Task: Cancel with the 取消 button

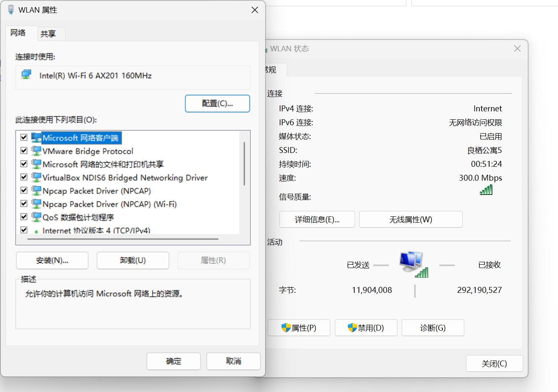Action: coord(234,361)
